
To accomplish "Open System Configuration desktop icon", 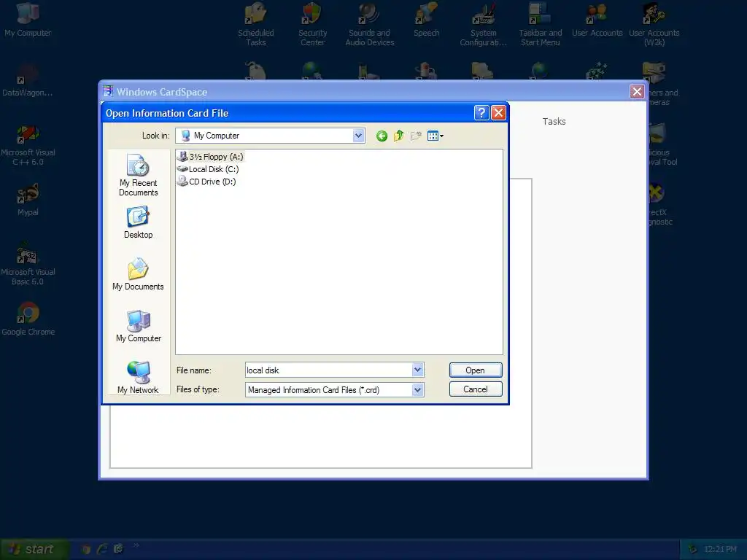I will [483, 25].
